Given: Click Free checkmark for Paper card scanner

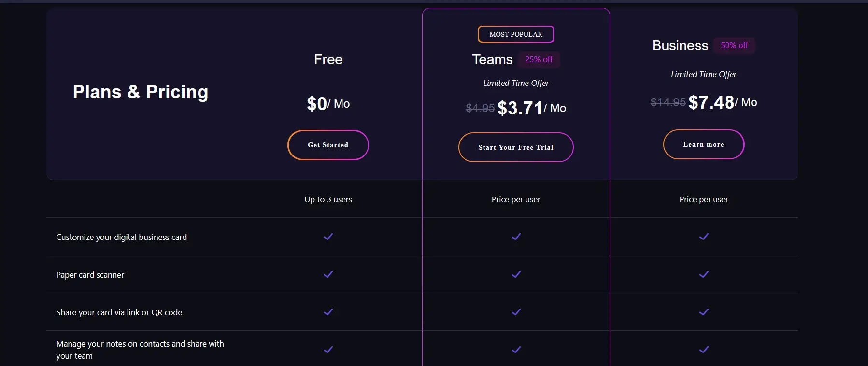Looking at the screenshot, I should pyautogui.click(x=328, y=274).
